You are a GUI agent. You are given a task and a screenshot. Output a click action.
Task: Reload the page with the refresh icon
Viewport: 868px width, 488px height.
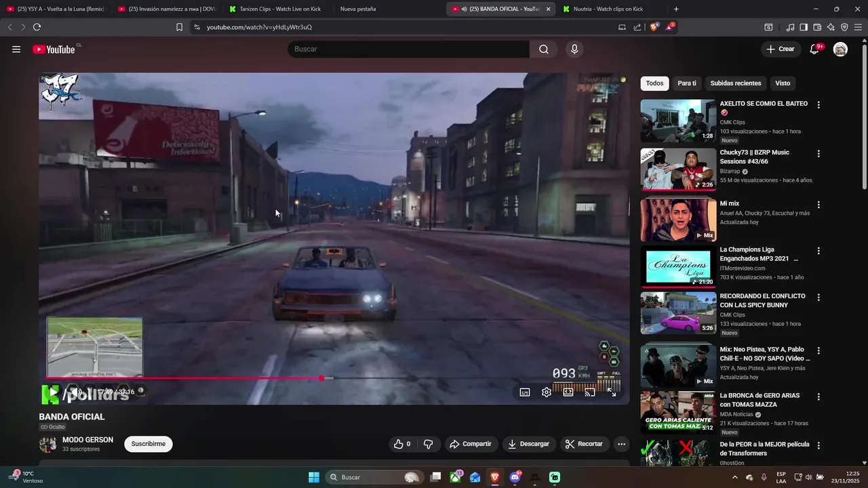point(37,27)
